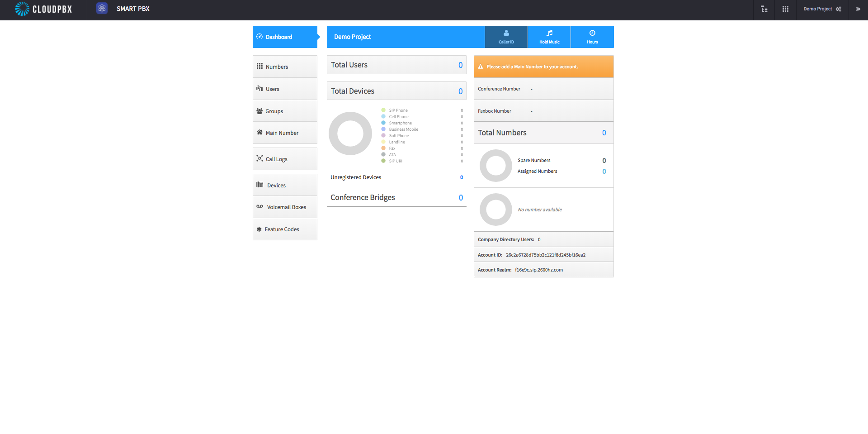Select Groups in the sidebar
The height and width of the screenshot is (434, 868).
pyautogui.click(x=285, y=111)
